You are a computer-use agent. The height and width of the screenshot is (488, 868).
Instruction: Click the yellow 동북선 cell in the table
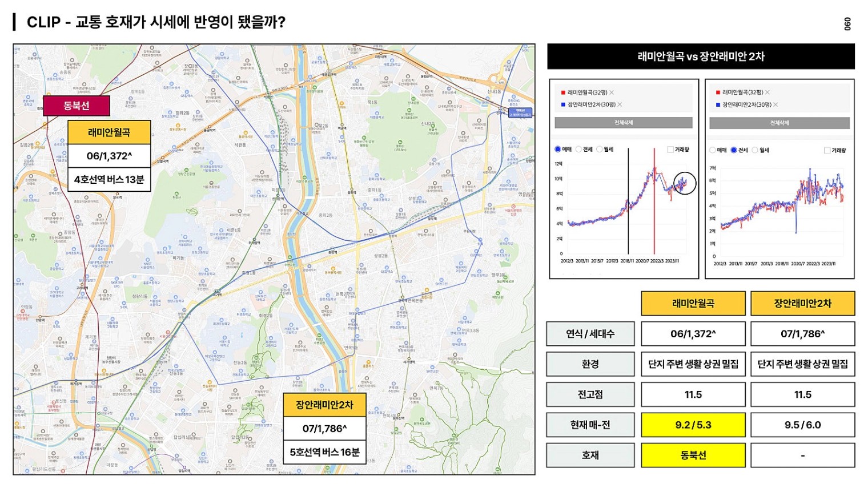click(693, 455)
